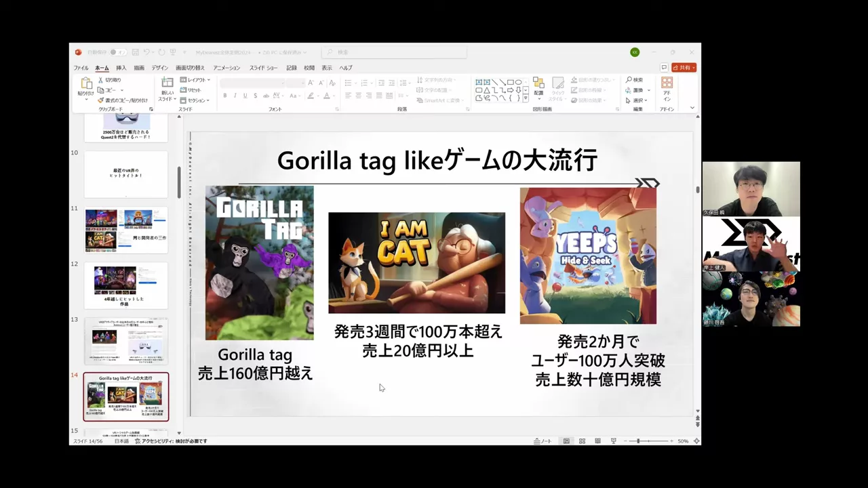Switch to Normal view in status bar
This screenshot has height=488, width=868.
[566, 441]
